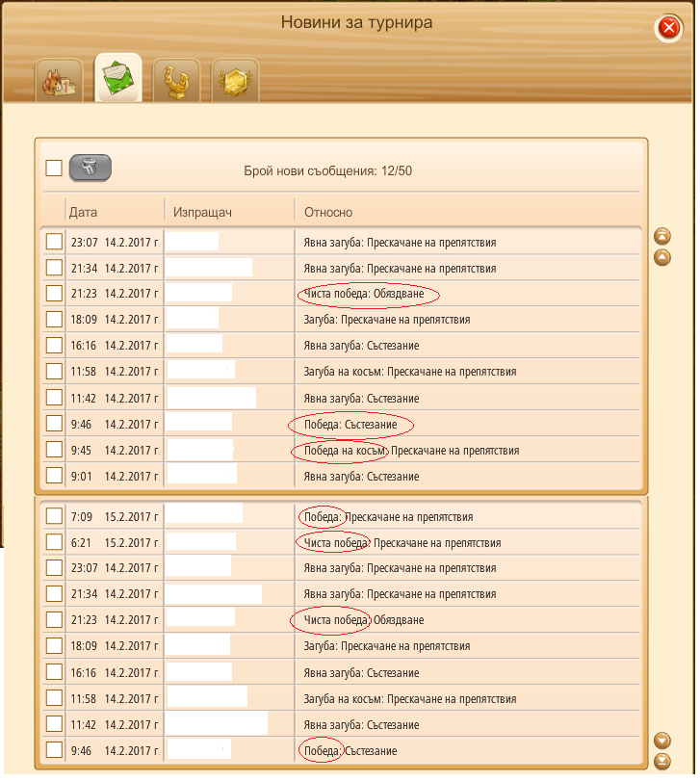
Task: Check the 23:07 row in the upper list
Action: click(x=54, y=242)
